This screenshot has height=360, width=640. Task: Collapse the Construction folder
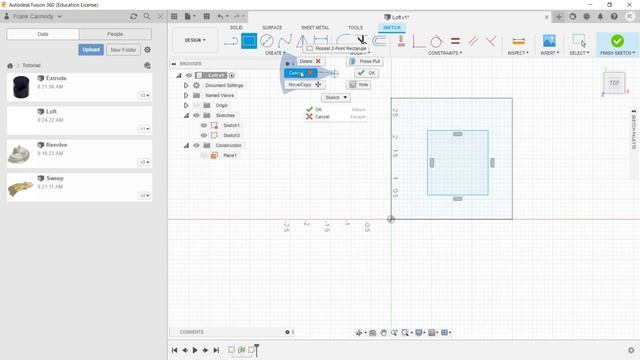point(186,145)
